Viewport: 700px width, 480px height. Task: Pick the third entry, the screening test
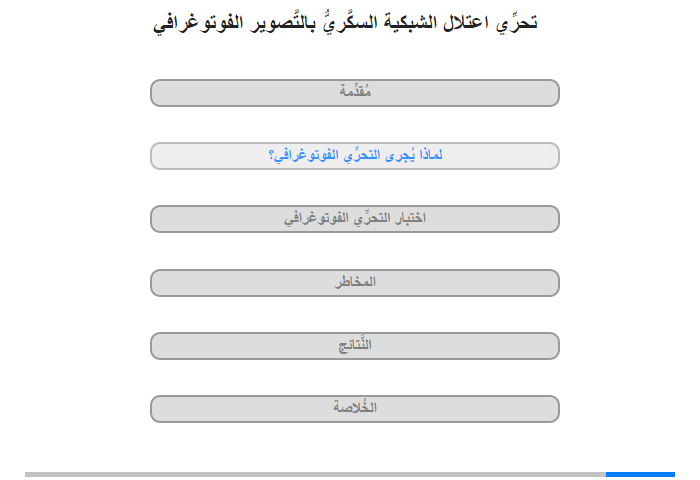354,219
